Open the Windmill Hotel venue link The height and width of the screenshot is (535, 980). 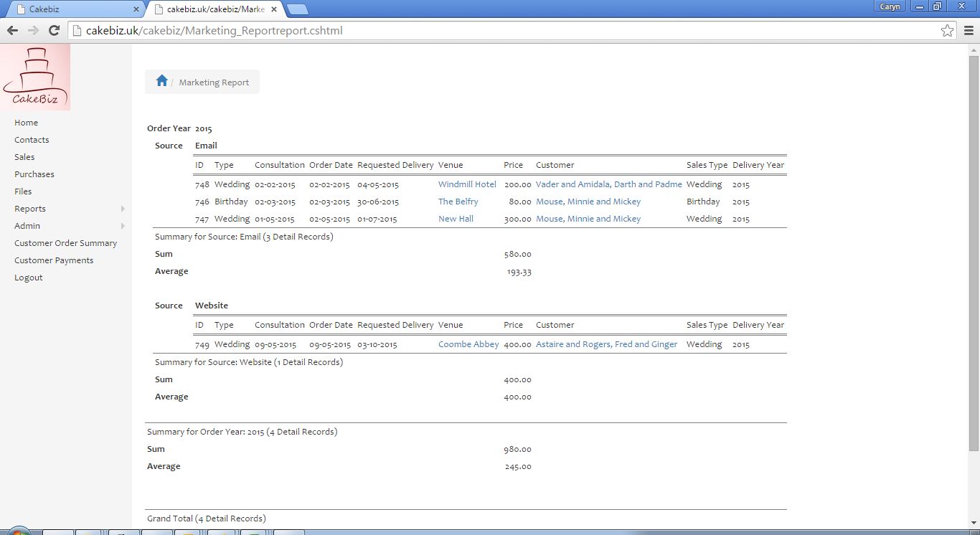click(467, 184)
